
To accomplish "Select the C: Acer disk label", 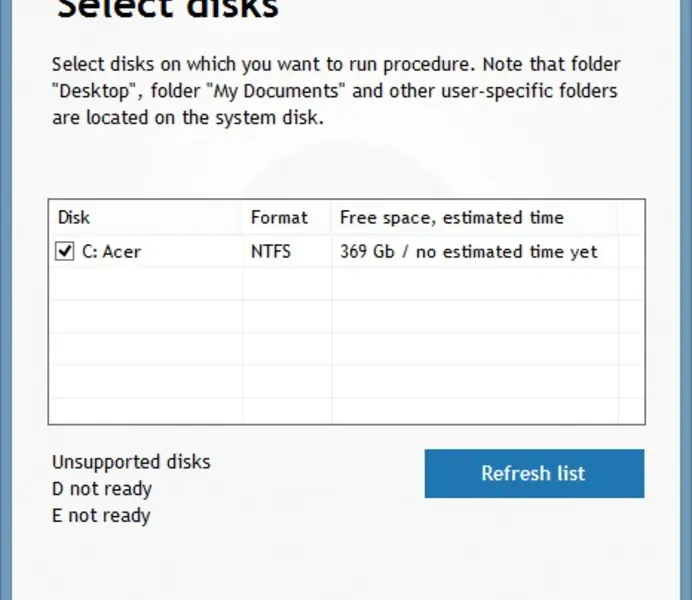I will [x=111, y=252].
